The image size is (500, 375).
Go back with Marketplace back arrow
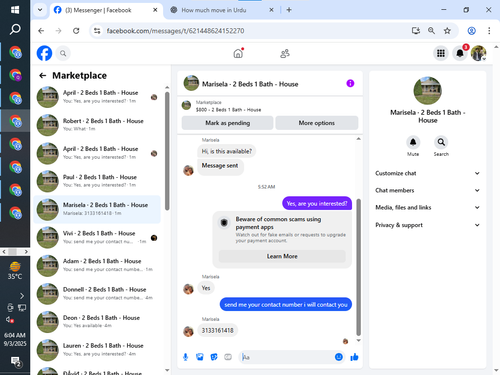[x=43, y=76]
